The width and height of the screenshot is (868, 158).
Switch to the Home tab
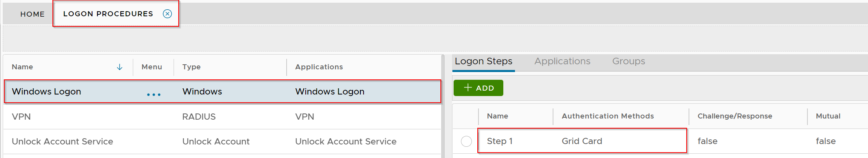pyautogui.click(x=33, y=14)
